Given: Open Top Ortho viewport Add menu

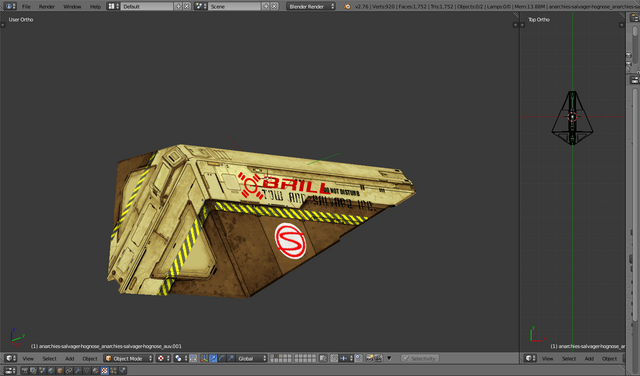Looking at the screenshot, I should coord(589,359).
